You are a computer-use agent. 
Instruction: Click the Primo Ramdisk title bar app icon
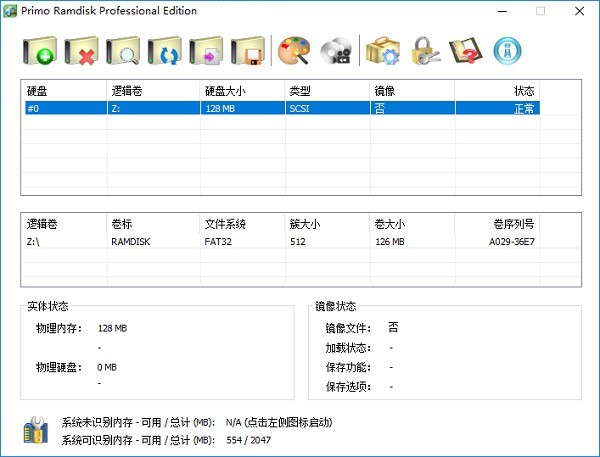click(10, 11)
